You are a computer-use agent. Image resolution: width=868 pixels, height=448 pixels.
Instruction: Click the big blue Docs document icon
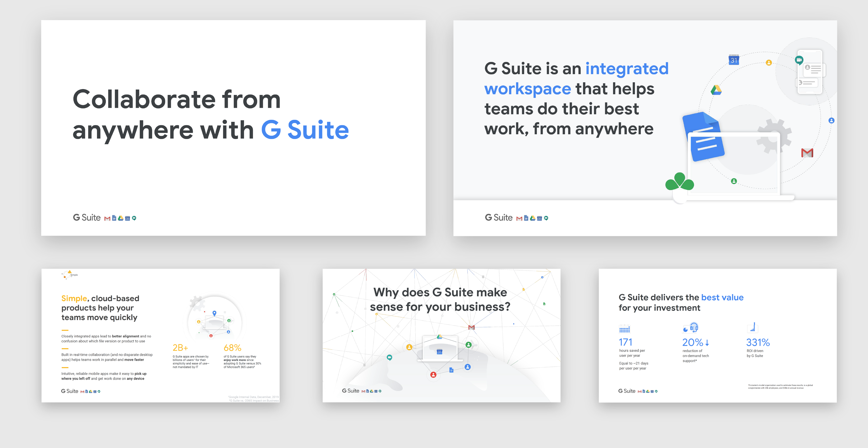tap(704, 137)
